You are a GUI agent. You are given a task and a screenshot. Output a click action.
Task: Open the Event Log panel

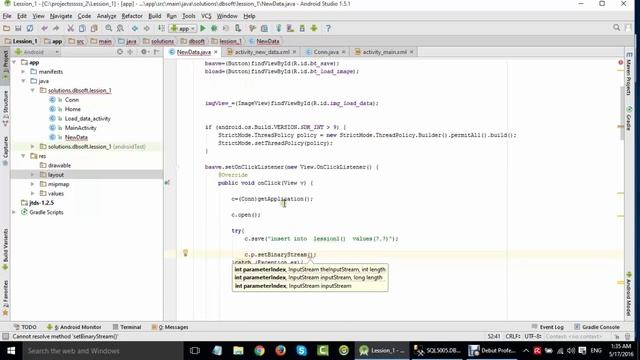pyautogui.click(x=547, y=327)
